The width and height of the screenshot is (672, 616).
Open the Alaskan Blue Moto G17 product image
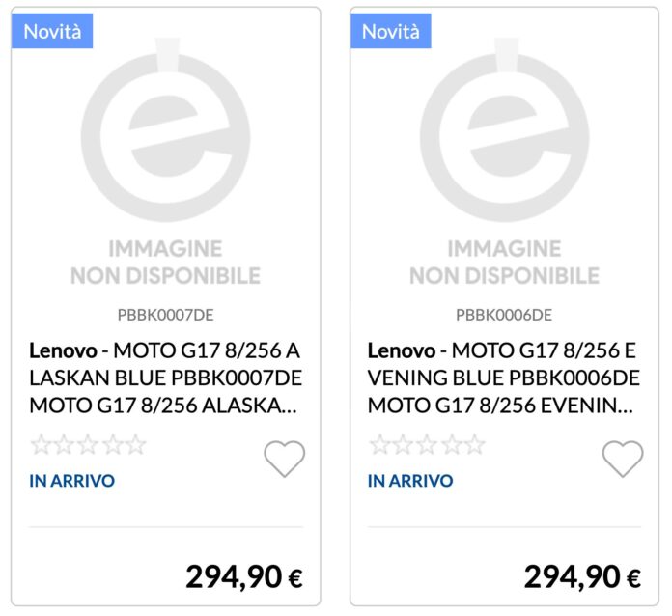165,164
